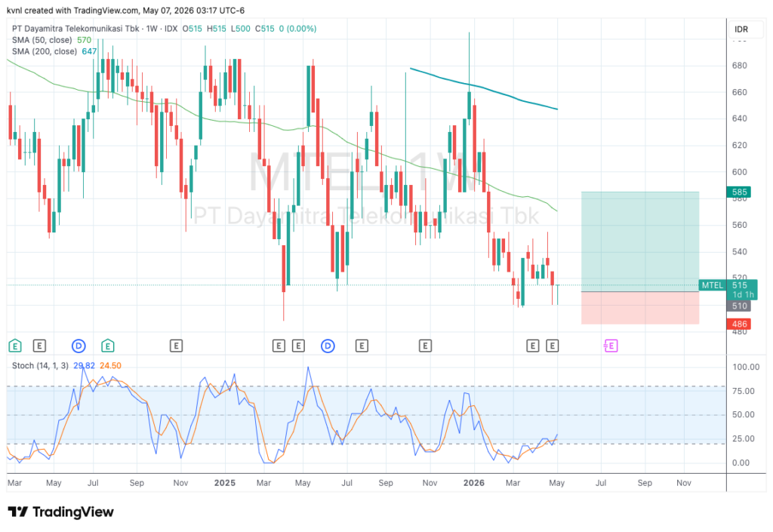Click the 50.00 level on stochastic axis
The image size is (773, 532).
click(744, 415)
